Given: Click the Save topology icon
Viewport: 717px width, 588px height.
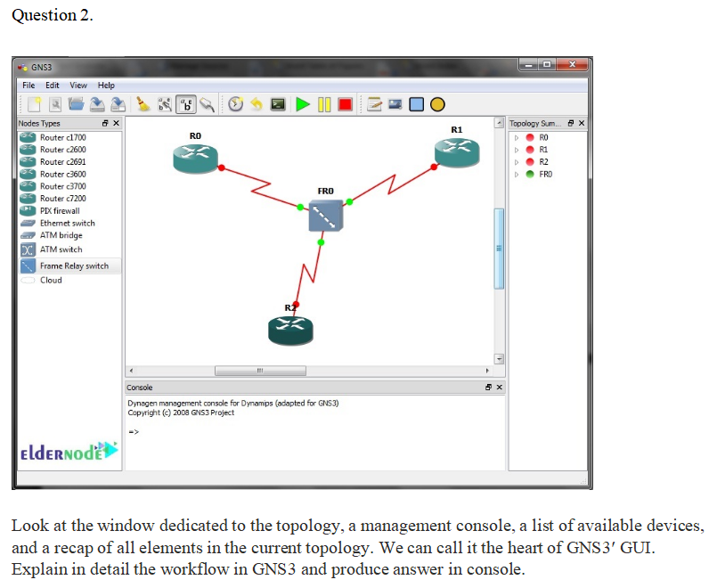Looking at the screenshot, I should pyautogui.click(x=97, y=105).
